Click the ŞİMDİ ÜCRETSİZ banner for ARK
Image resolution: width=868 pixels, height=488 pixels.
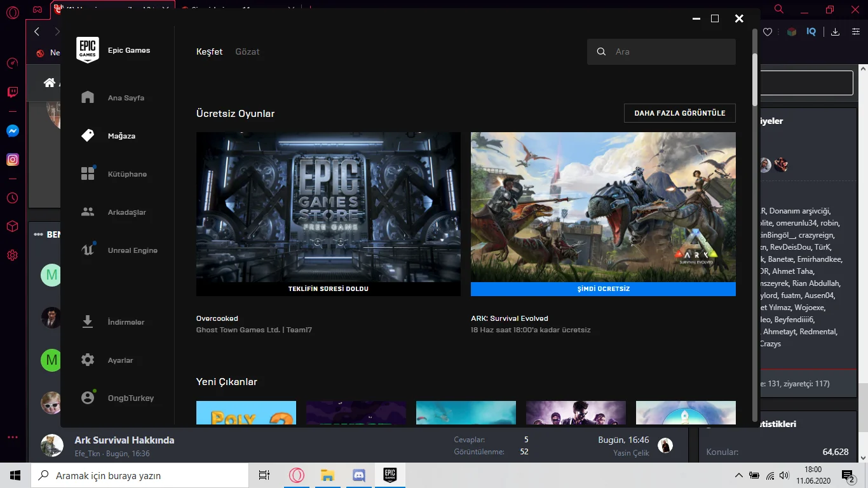point(603,289)
